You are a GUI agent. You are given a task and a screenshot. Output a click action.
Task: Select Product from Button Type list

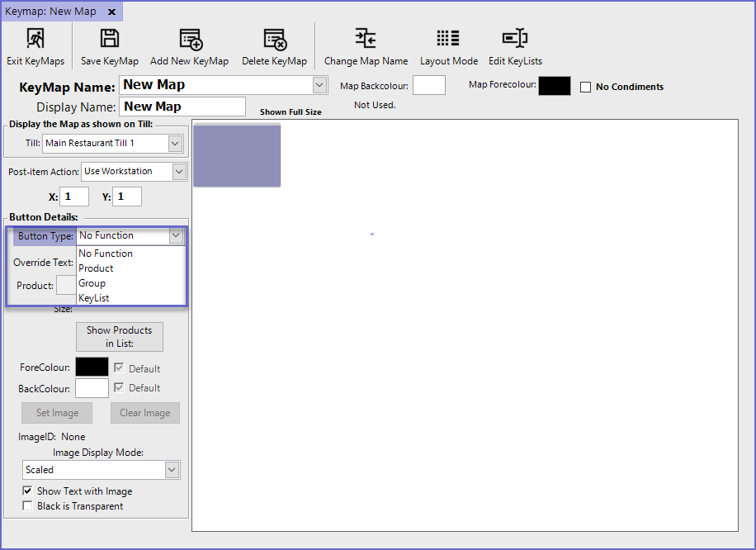pyautogui.click(x=97, y=268)
